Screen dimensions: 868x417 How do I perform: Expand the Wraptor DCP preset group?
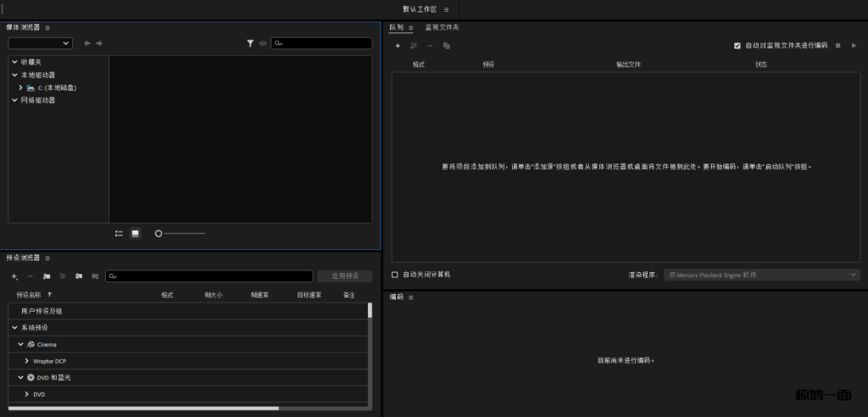coord(27,361)
